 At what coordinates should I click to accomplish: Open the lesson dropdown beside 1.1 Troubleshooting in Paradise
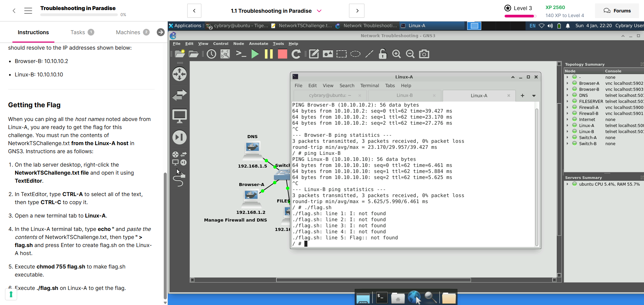[x=319, y=11]
